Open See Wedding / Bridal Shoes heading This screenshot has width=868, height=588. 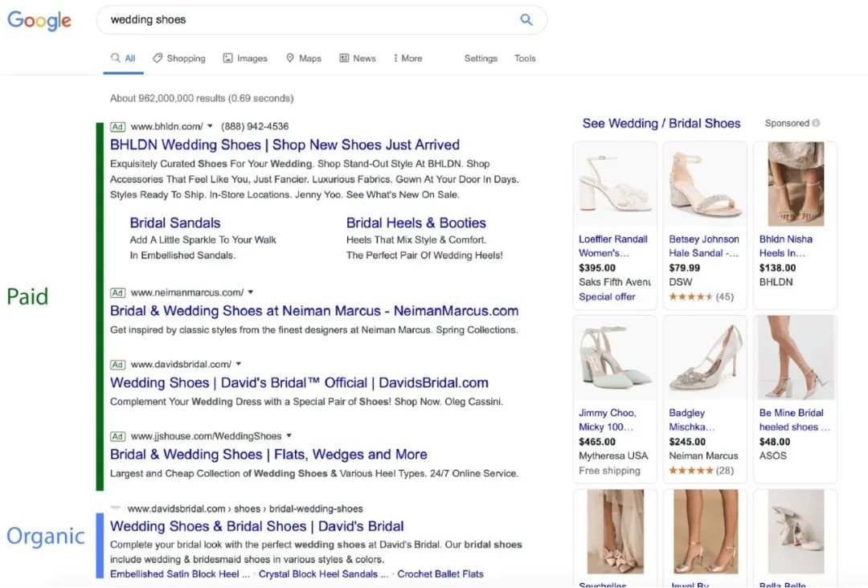click(x=661, y=124)
